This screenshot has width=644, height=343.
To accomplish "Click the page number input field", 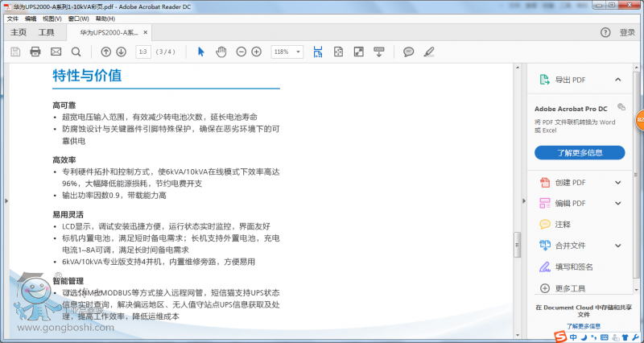I will coord(143,52).
